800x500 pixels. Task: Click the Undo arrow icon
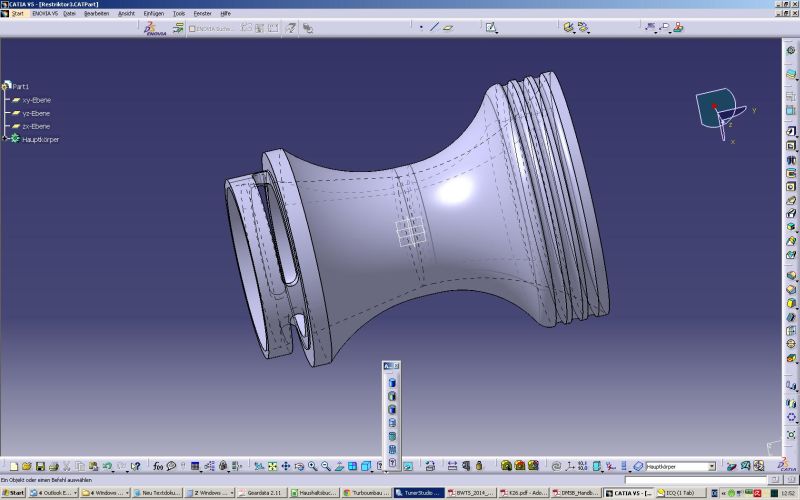point(106,467)
